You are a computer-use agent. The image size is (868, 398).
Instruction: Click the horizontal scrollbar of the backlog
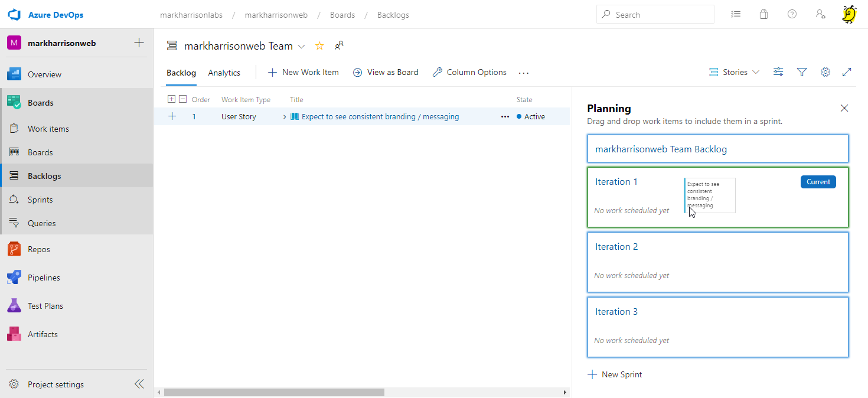click(x=274, y=392)
